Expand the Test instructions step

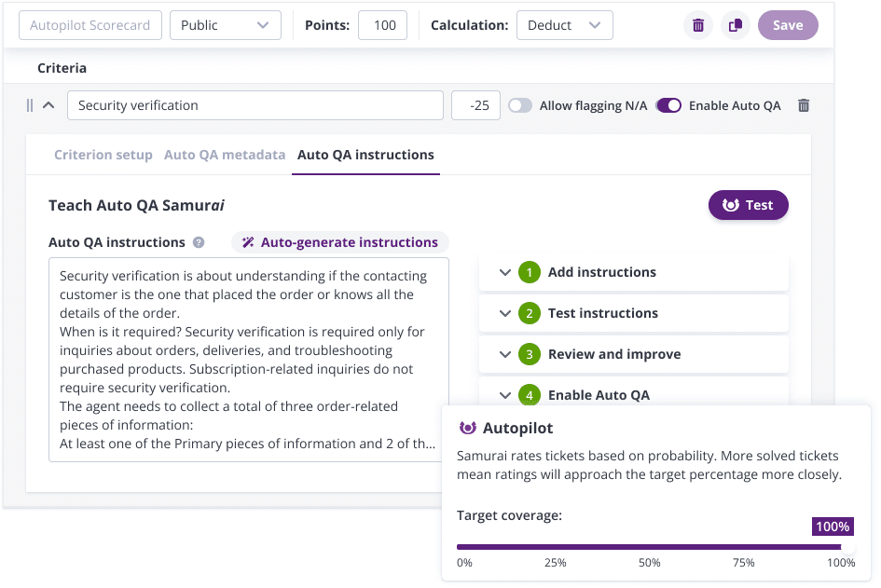505,313
